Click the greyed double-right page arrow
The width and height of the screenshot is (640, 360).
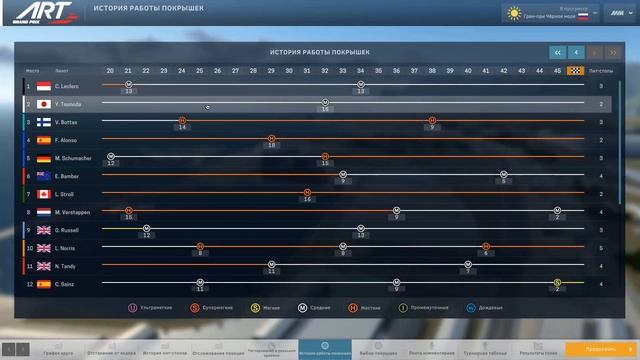[x=613, y=52]
